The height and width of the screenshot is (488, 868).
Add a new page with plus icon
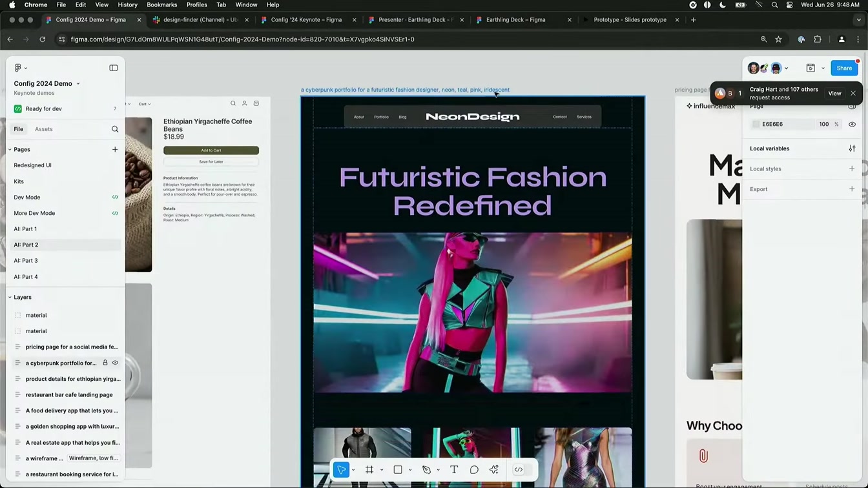tap(115, 149)
